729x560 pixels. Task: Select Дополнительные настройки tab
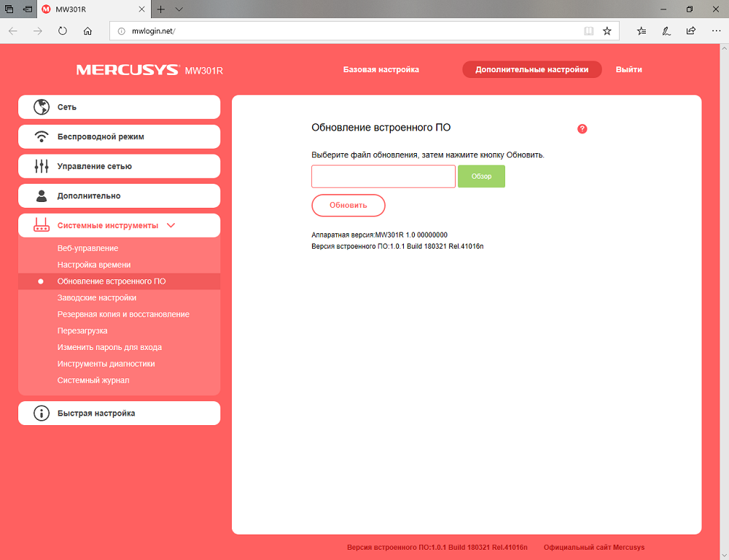point(532,69)
